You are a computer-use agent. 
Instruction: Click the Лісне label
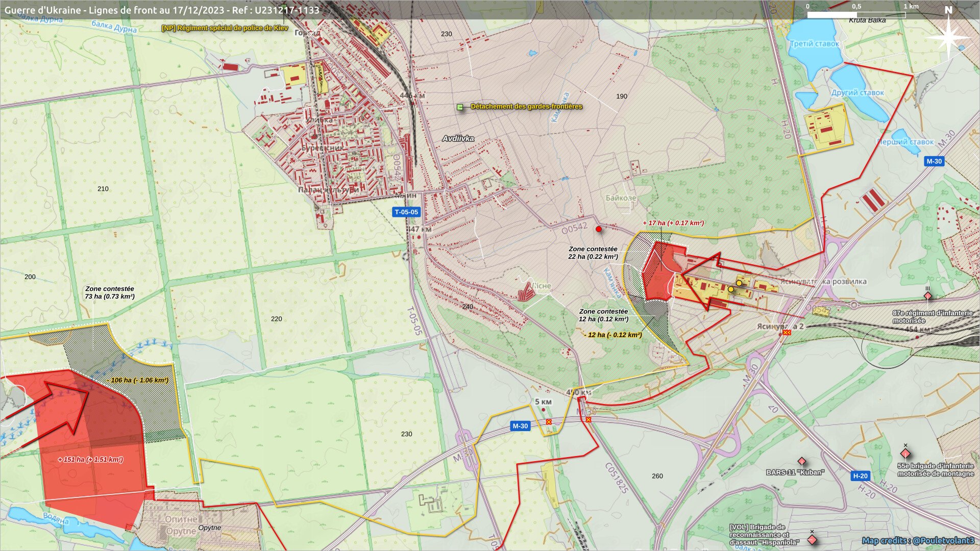pos(541,286)
